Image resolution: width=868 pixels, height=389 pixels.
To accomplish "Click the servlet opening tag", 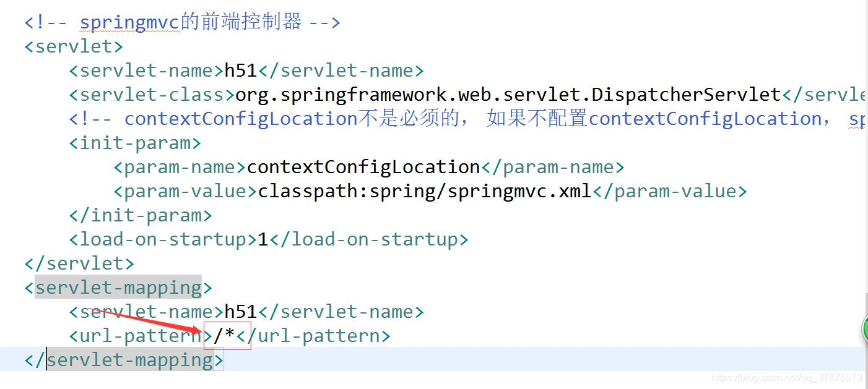I will 72,46.
